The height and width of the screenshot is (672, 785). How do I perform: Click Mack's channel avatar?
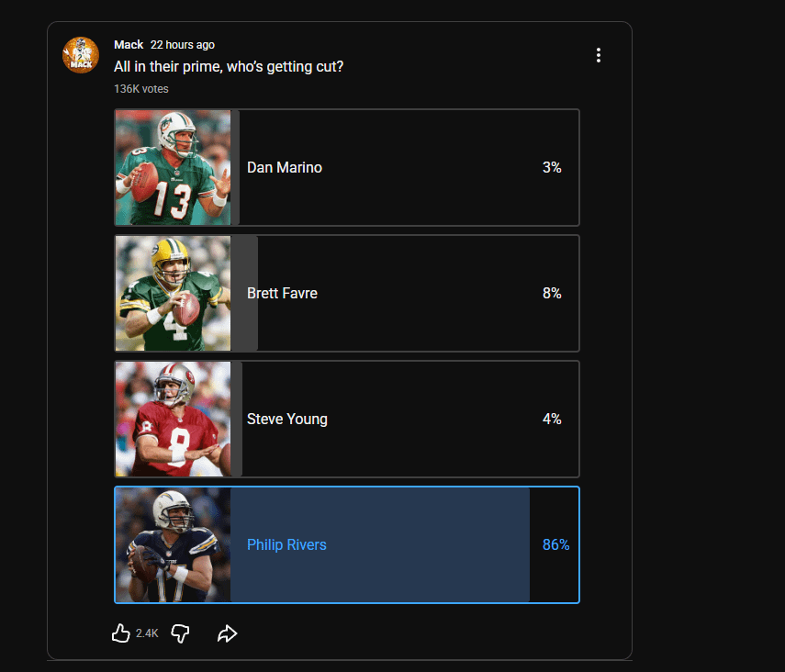point(81,55)
